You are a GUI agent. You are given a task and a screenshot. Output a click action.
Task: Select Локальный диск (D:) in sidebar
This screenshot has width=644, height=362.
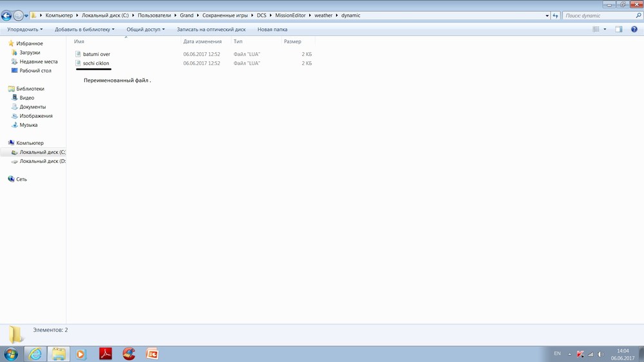43,161
